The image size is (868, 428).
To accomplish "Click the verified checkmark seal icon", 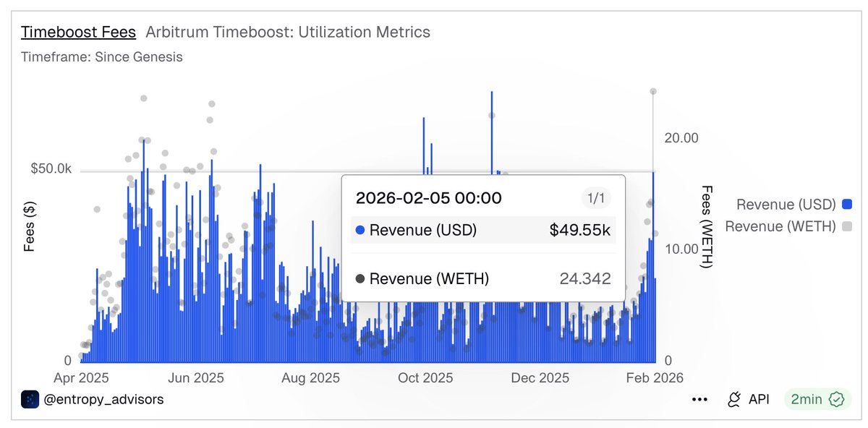I will click(x=835, y=398).
